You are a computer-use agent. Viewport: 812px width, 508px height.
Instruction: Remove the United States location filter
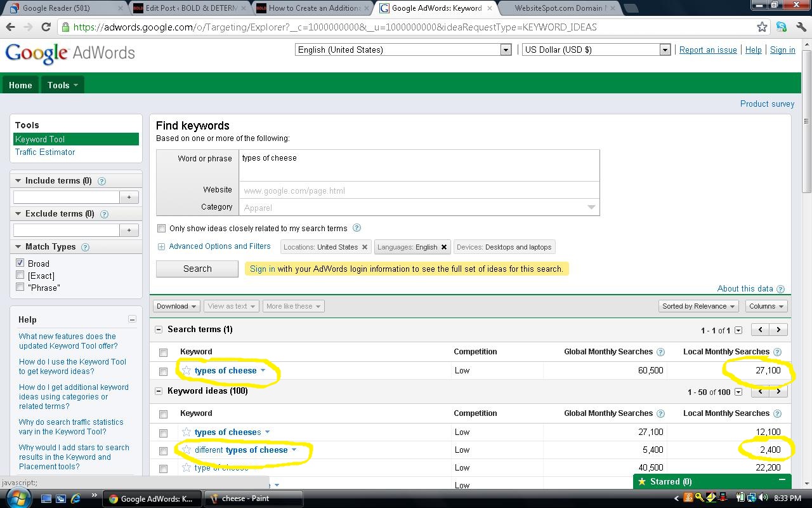tap(365, 247)
